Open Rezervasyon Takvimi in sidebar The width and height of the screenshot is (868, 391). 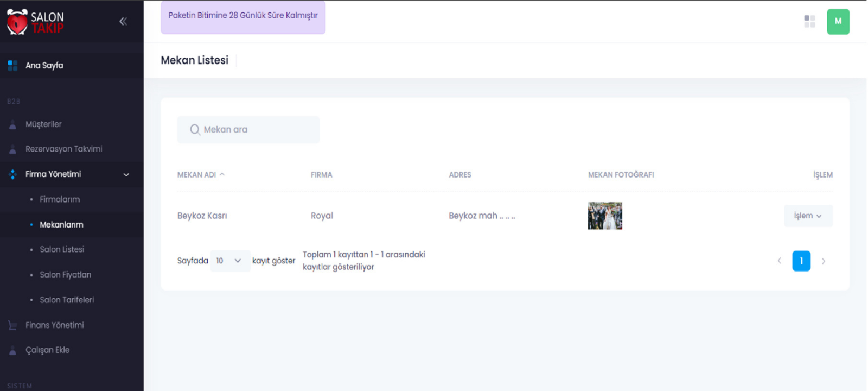[63, 149]
